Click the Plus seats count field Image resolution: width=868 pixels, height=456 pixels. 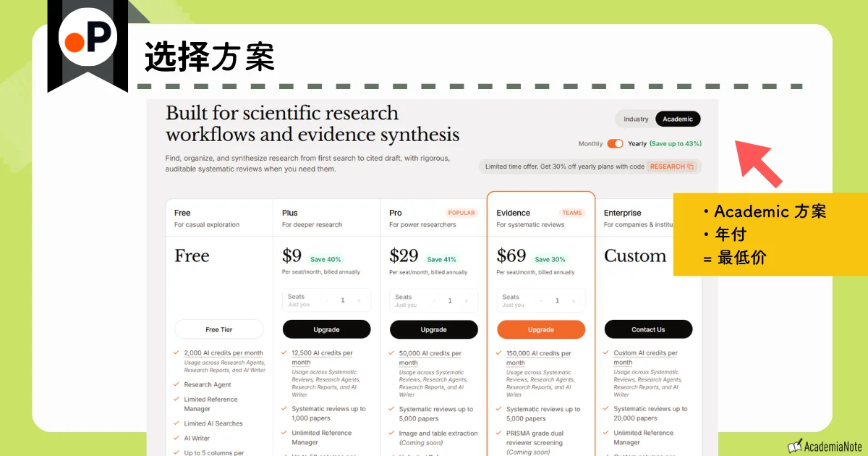point(342,300)
